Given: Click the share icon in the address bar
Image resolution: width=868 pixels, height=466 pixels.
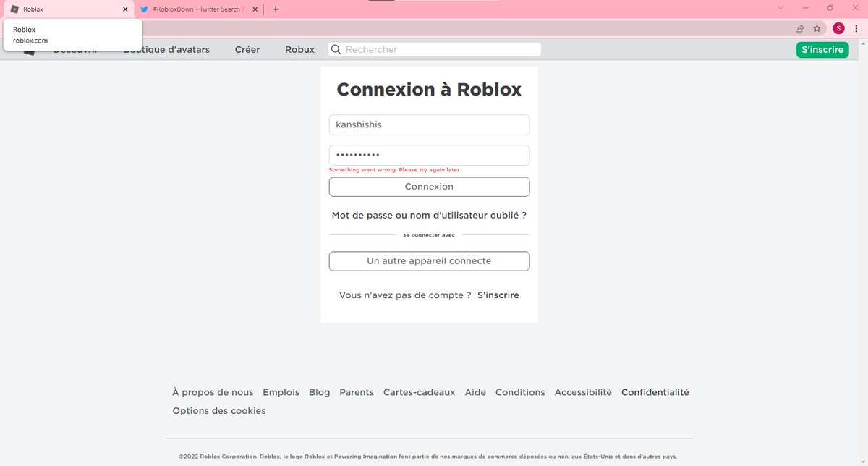Looking at the screenshot, I should 799,27.
